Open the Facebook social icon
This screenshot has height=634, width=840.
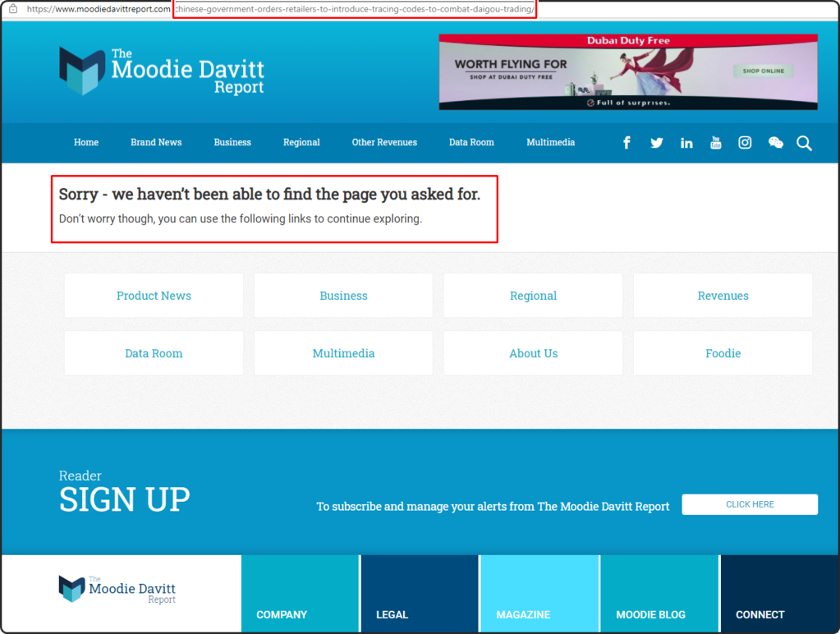click(x=627, y=143)
